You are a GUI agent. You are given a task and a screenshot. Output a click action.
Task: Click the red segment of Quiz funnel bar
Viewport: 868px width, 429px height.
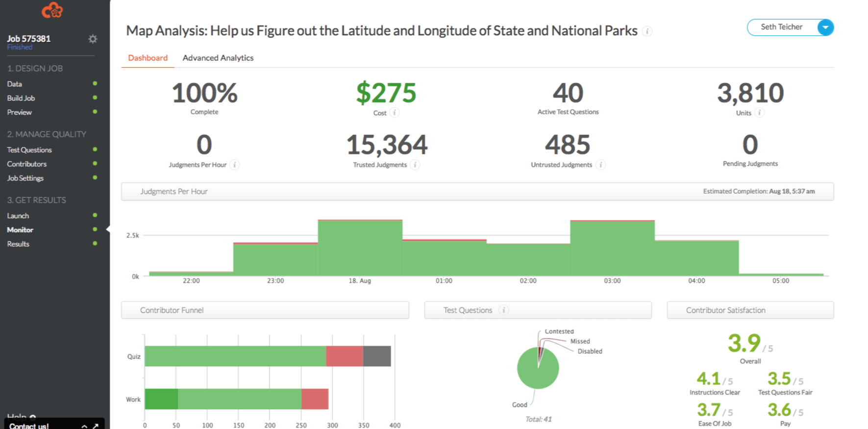345,356
